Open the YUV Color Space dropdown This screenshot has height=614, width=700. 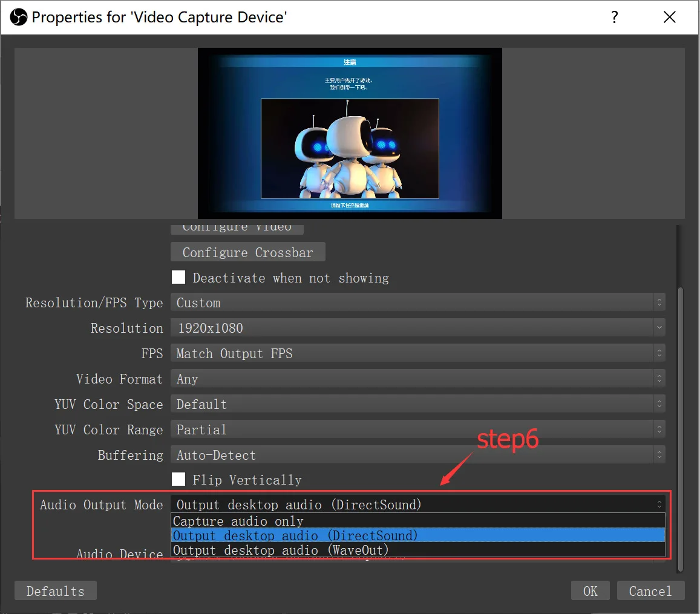coord(418,404)
